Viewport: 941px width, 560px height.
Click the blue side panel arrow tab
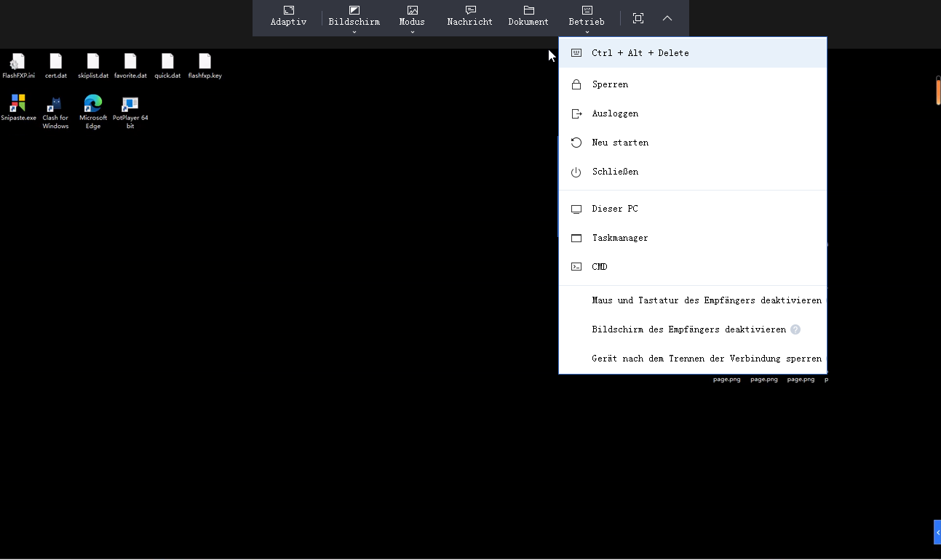[937, 532]
